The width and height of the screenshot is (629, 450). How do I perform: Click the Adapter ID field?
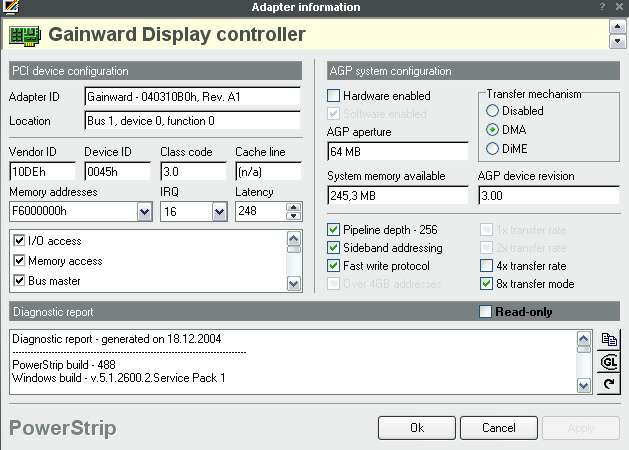pyautogui.click(x=193, y=97)
